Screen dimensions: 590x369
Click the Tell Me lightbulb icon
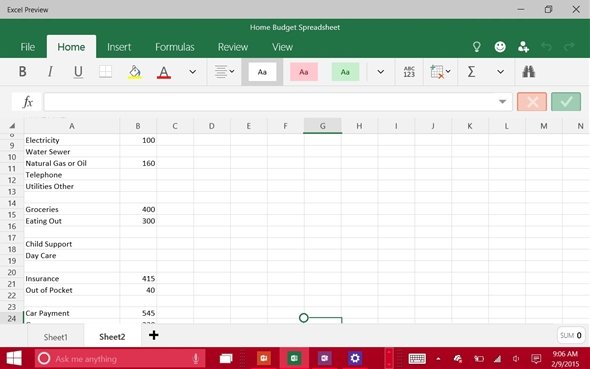pos(477,47)
